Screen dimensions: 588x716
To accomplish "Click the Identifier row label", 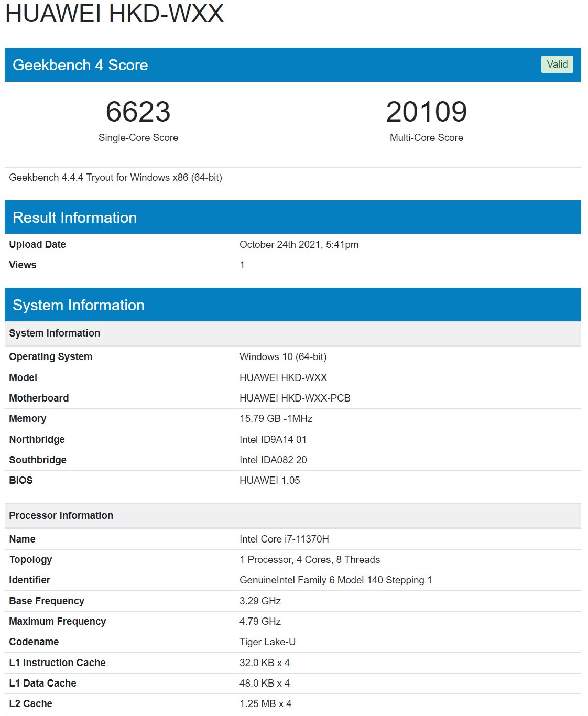I will 30,580.
